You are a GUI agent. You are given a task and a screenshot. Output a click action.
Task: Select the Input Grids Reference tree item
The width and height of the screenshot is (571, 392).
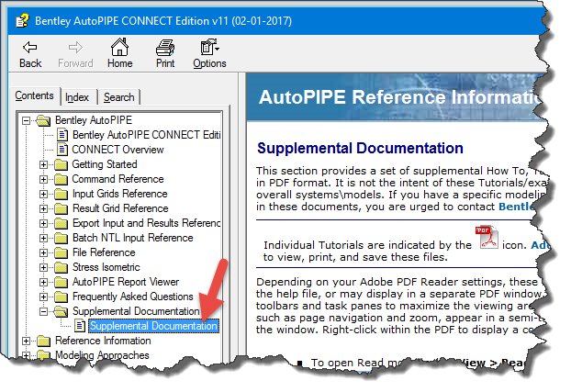tap(120, 194)
